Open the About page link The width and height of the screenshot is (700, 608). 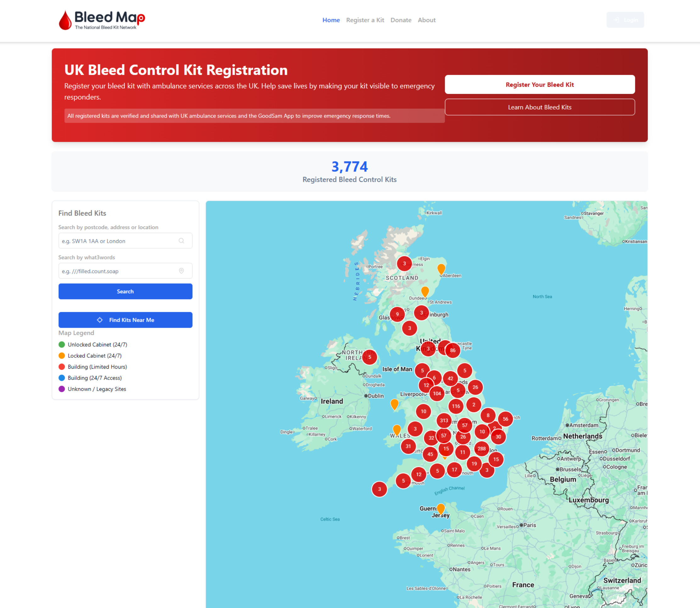(x=426, y=20)
